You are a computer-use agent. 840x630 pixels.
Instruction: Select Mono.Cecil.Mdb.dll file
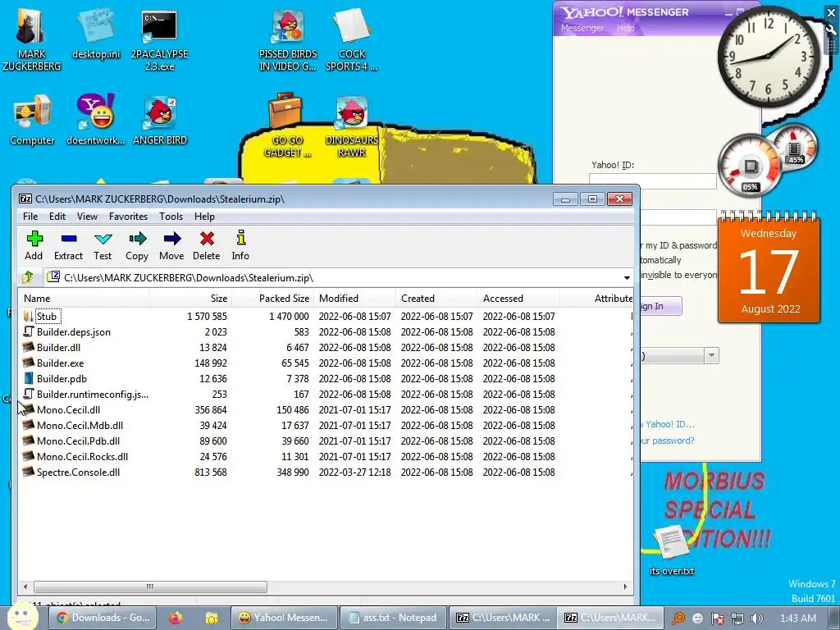coord(326,426)
